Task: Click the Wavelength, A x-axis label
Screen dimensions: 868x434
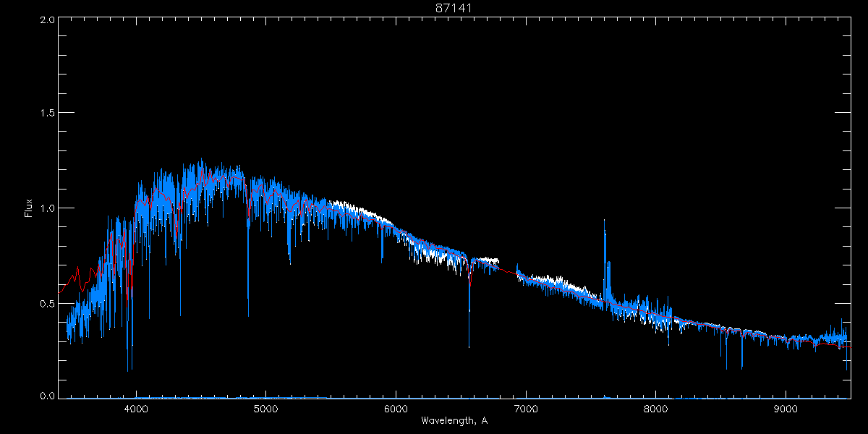Action: click(x=454, y=420)
